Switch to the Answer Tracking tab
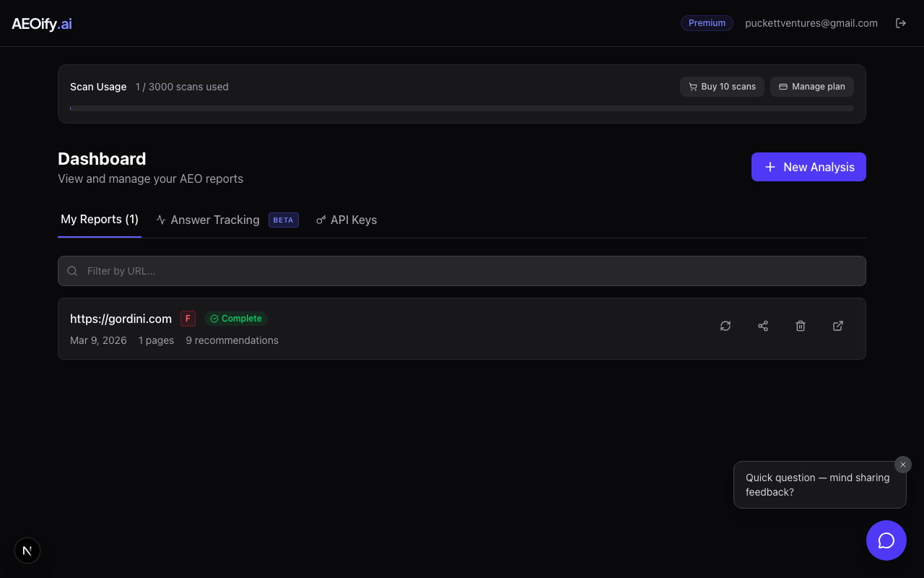924x578 pixels. 214,220
